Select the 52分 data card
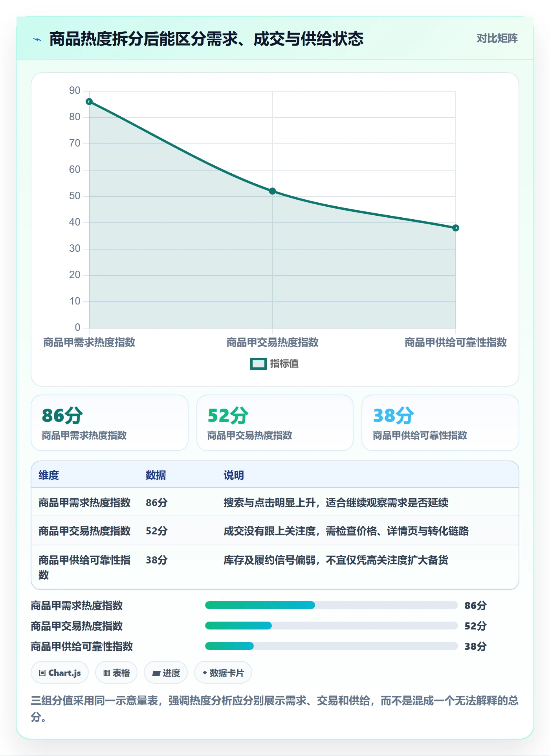This screenshot has width=550, height=756. tap(275, 423)
